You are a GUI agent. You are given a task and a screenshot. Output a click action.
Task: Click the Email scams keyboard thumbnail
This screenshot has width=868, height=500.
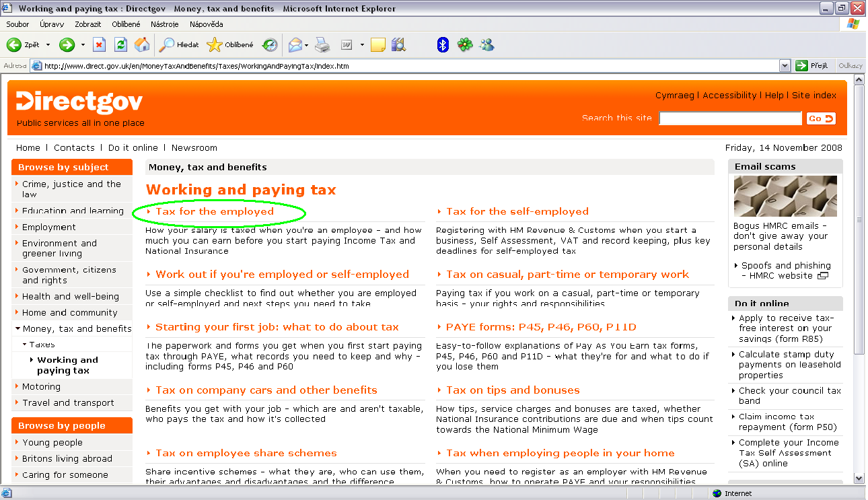(785, 197)
